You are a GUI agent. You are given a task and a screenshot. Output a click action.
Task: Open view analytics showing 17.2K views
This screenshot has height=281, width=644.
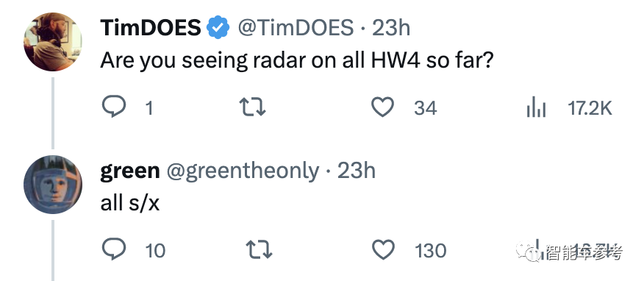coord(537,108)
